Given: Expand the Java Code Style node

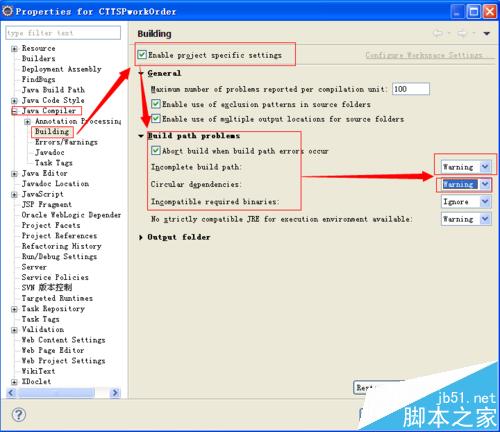Looking at the screenshot, I should coord(14,100).
